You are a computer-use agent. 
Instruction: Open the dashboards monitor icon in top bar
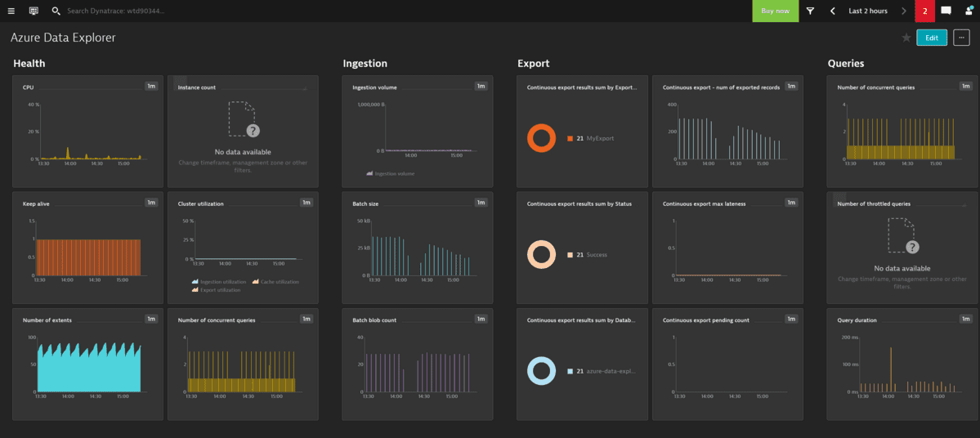tap(34, 11)
